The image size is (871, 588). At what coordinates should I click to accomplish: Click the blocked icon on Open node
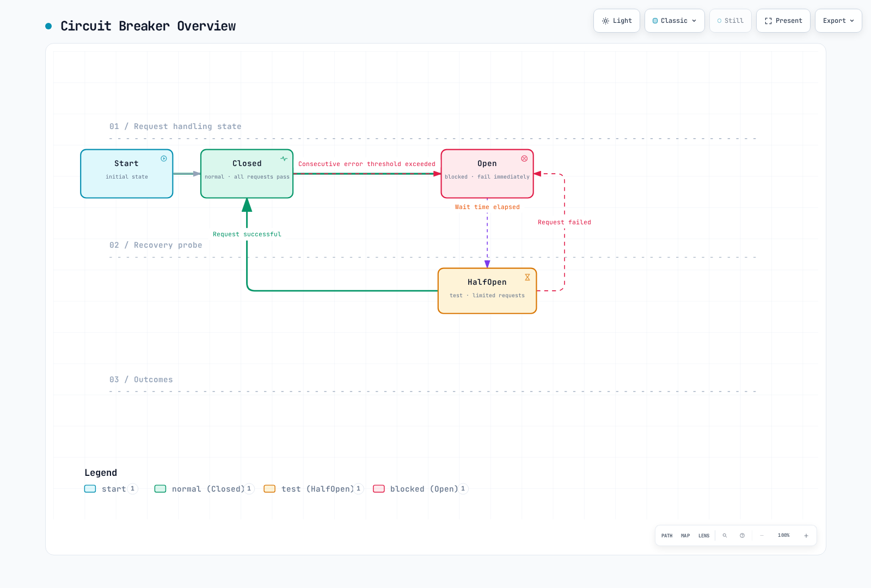tap(524, 158)
